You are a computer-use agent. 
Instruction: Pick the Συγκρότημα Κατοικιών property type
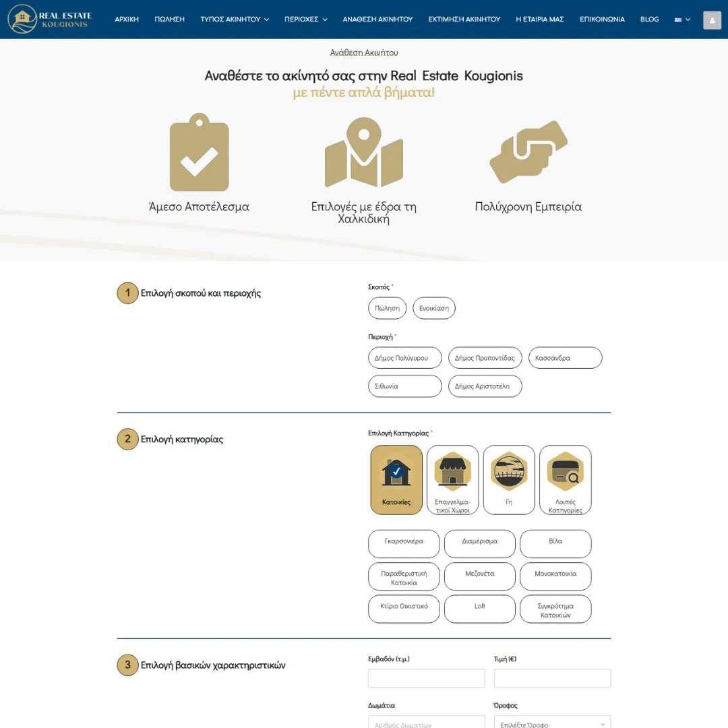point(555,609)
